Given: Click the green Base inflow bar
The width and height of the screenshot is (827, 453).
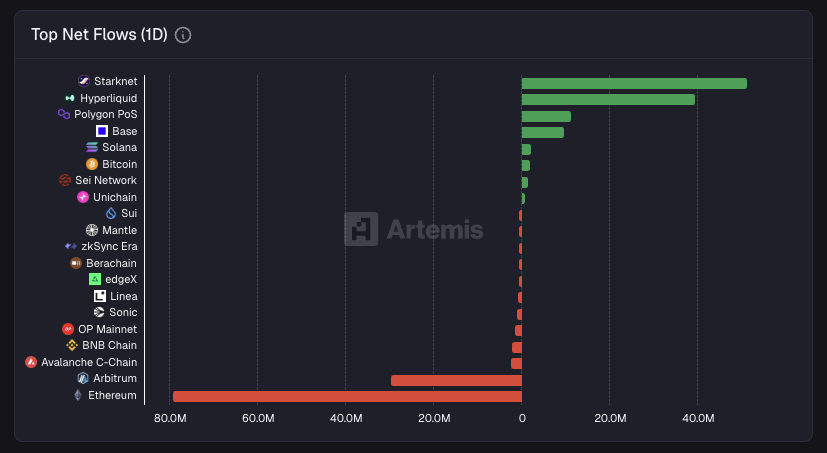Looking at the screenshot, I should tap(543, 132).
